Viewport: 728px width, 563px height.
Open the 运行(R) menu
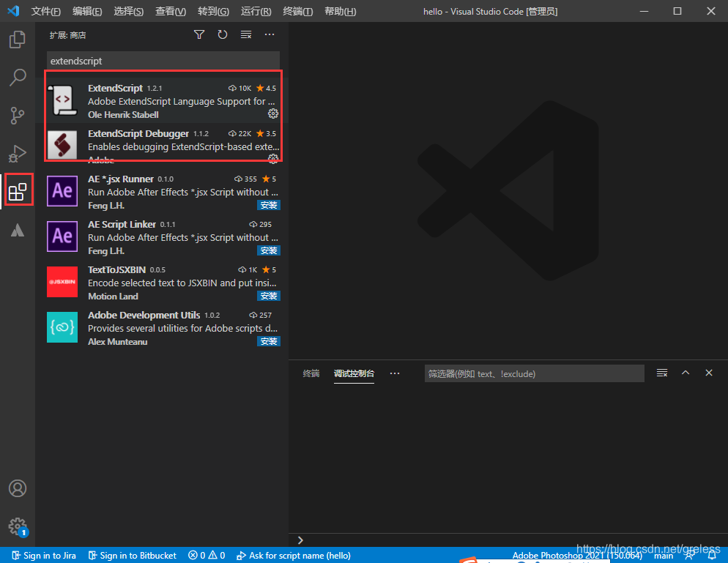coord(256,11)
